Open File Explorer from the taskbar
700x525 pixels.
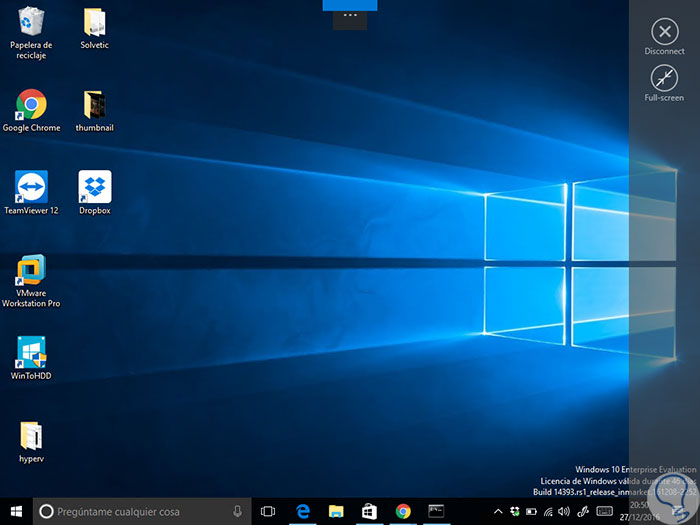coord(336,512)
